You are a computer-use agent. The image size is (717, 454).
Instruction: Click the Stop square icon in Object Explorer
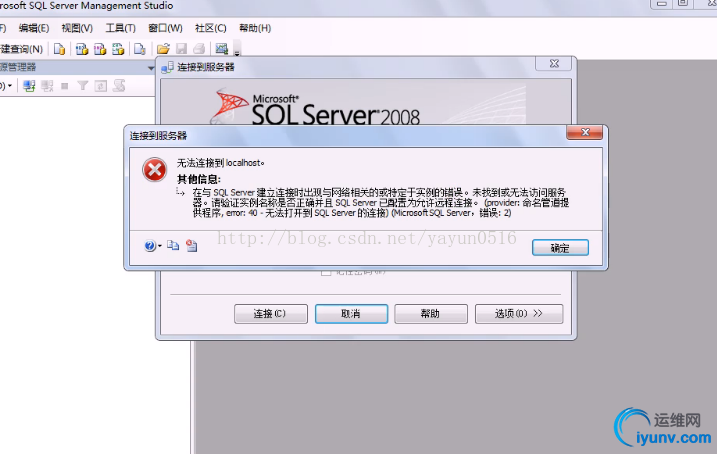(x=64, y=86)
